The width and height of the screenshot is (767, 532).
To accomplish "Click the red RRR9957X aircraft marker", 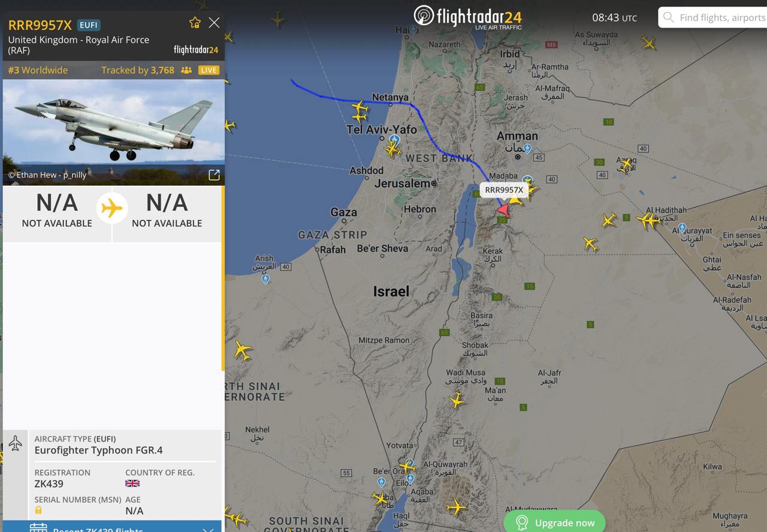I will [503, 210].
